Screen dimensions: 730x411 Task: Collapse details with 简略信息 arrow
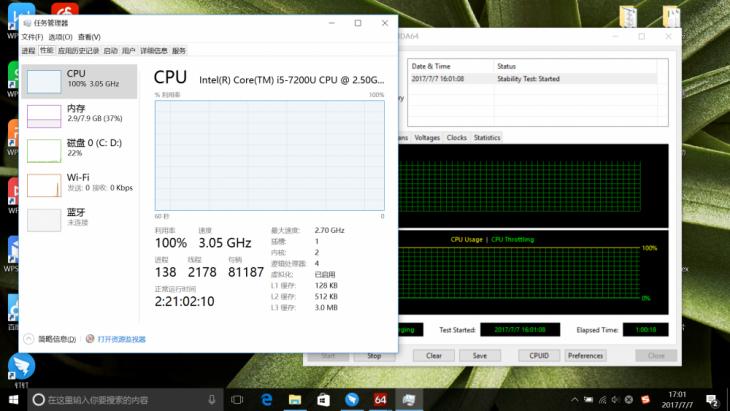coord(29,339)
